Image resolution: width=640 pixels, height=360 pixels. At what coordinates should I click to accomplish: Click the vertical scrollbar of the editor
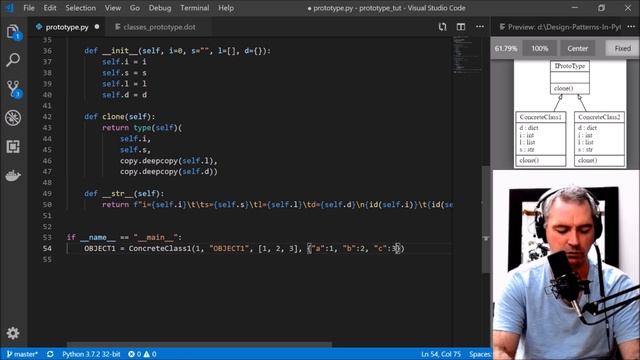485,219
